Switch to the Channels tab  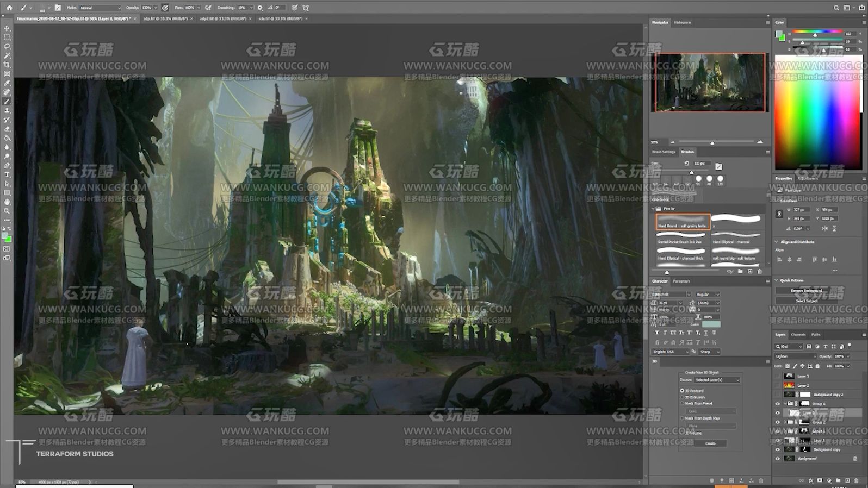[x=798, y=335]
